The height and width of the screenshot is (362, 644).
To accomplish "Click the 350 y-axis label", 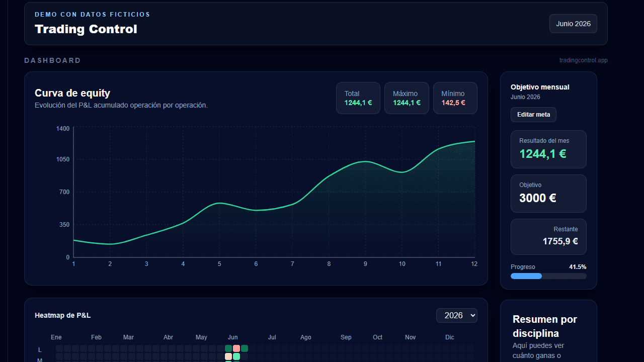I will (x=64, y=225).
